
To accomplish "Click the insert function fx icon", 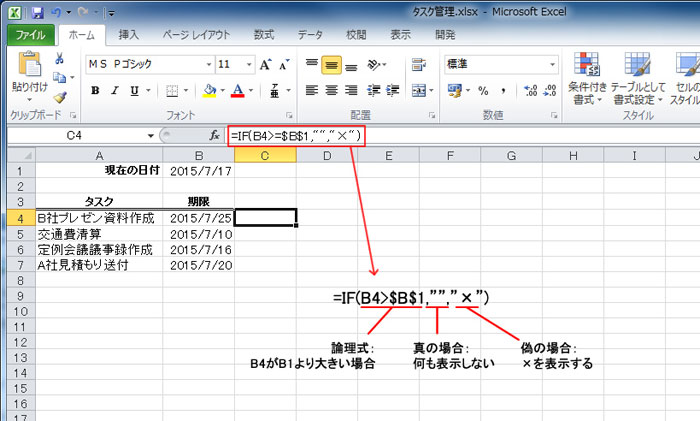I will (214, 135).
